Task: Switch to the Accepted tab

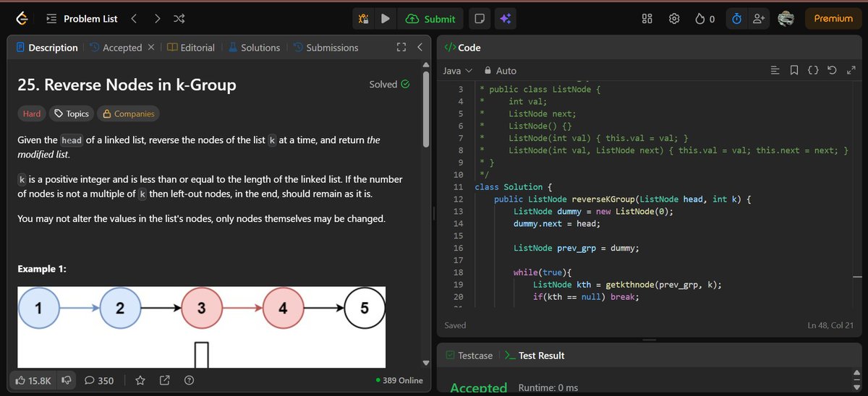Action: click(116, 48)
